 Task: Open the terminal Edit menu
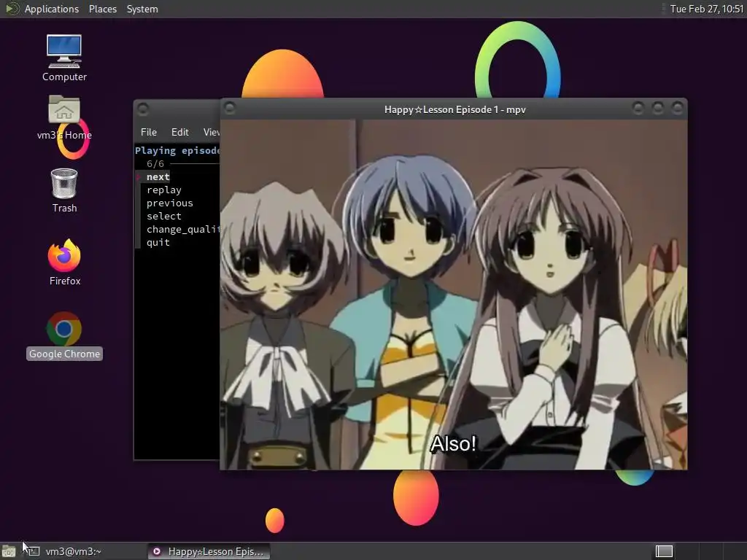(179, 132)
